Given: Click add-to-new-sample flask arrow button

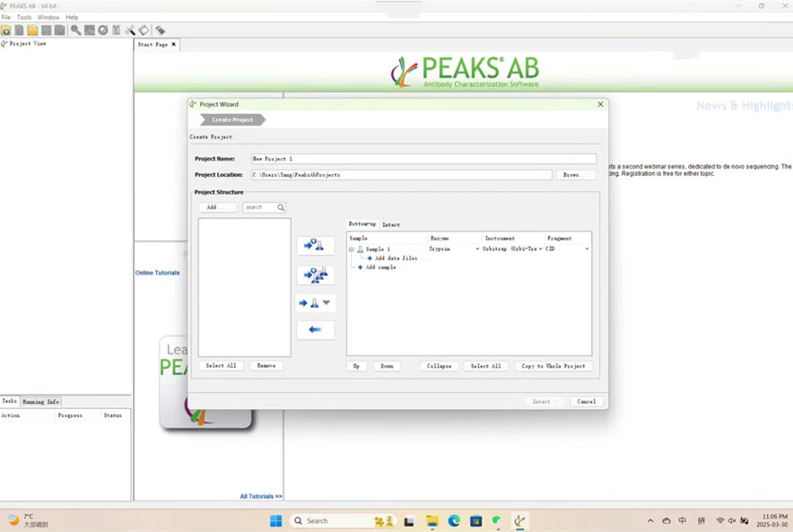Looking at the screenshot, I should [x=315, y=246].
